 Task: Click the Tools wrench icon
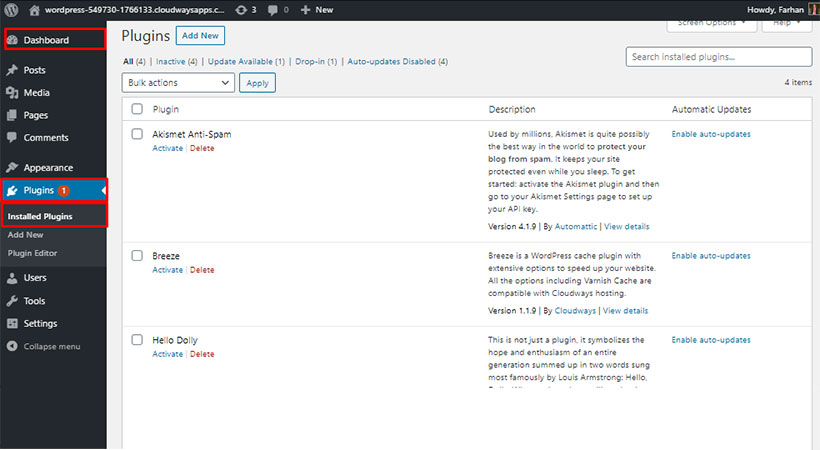(x=12, y=301)
